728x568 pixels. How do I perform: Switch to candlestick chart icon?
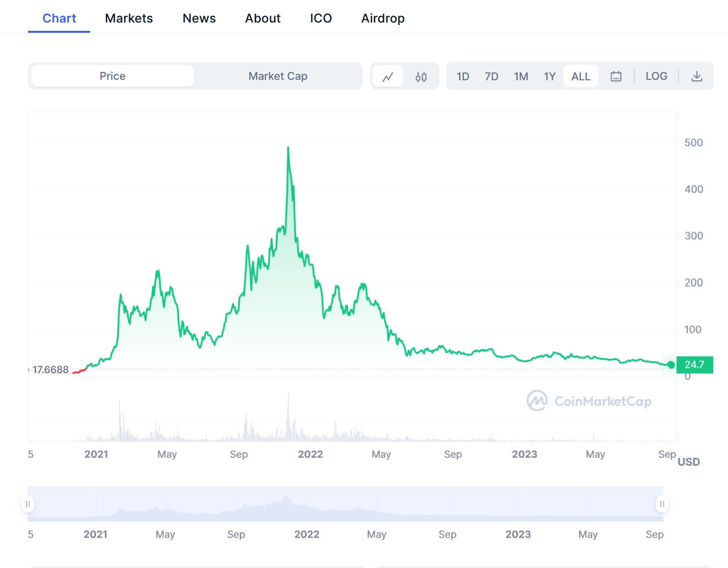coord(421,76)
